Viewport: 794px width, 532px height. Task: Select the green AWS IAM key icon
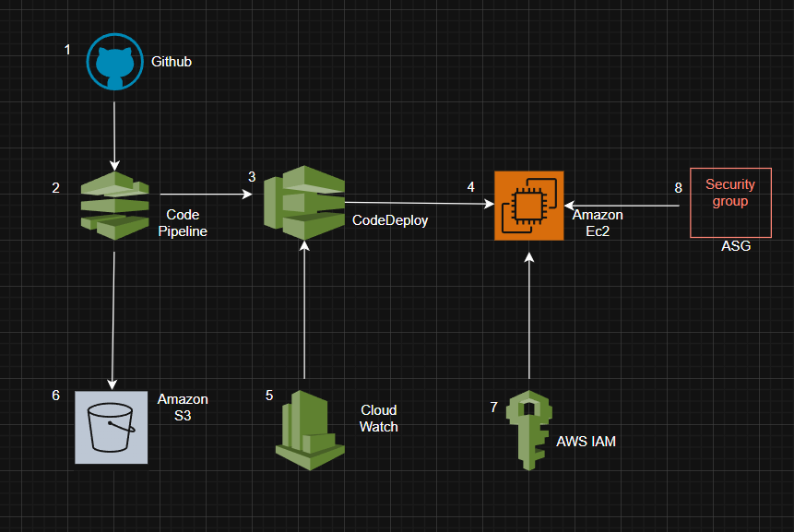pos(529,431)
